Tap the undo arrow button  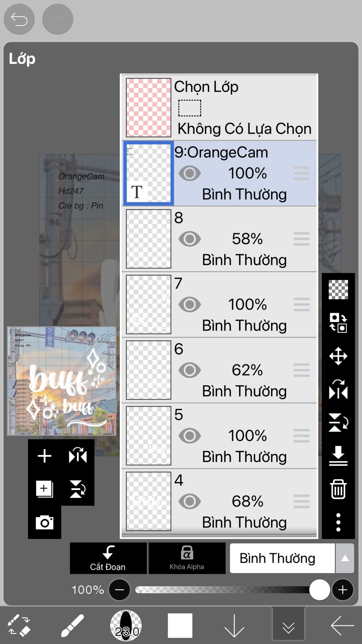19,19
